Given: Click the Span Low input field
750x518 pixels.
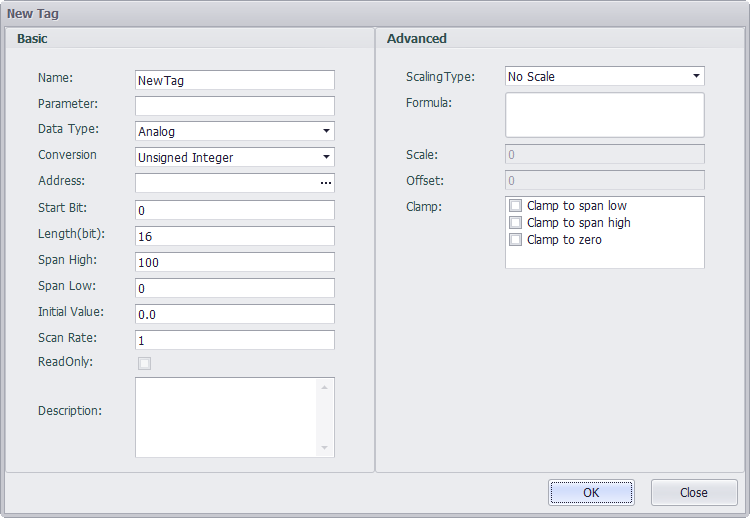Looking at the screenshot, I should (x=234, y=288).
